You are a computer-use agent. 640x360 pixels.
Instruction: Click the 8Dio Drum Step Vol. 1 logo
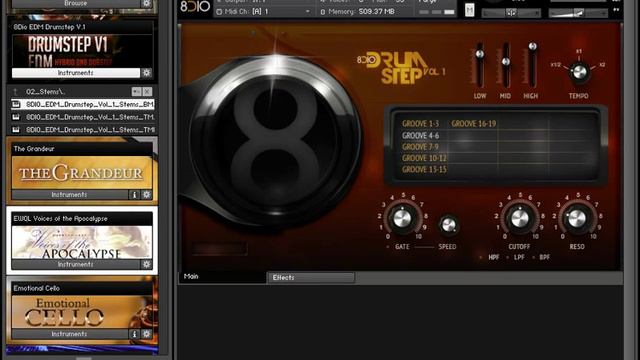[401, 68]
